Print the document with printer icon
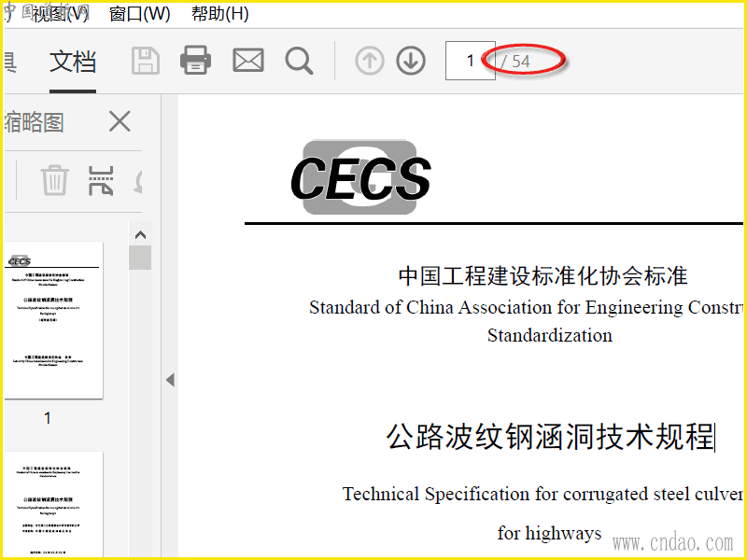Screen dimensions: 747x560 pyautogui.click(x=195, y=61)
